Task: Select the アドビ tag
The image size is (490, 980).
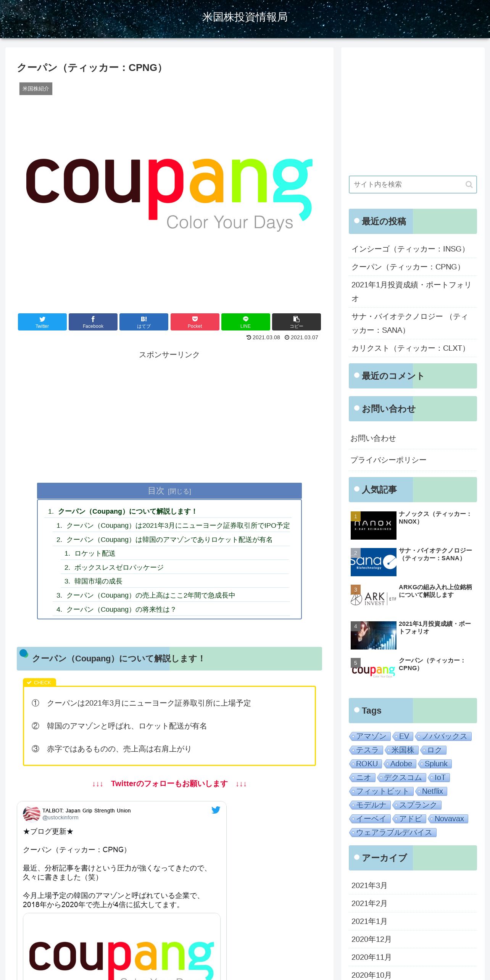Action: [409, 819]
